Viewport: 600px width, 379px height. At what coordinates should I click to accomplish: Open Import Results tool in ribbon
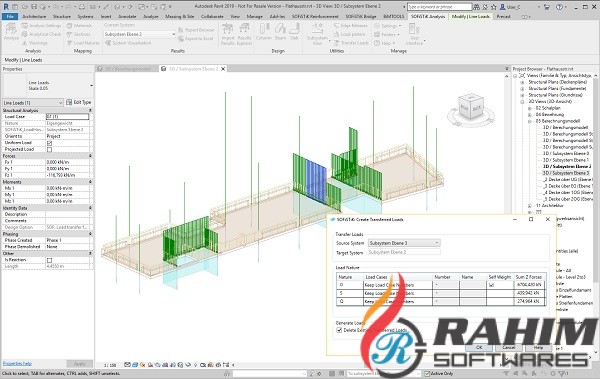point(228,34)
